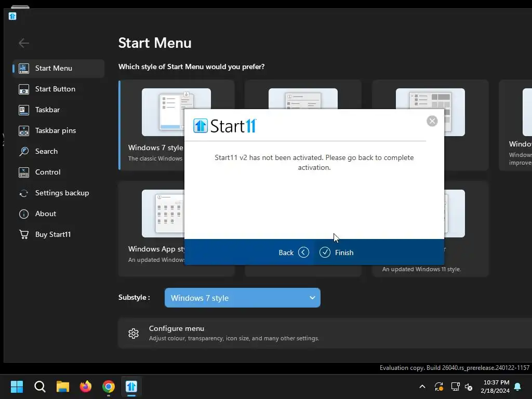Open Search settings in sidebar
This screenshot has width=532, height=399.
(x=58, y=151)
